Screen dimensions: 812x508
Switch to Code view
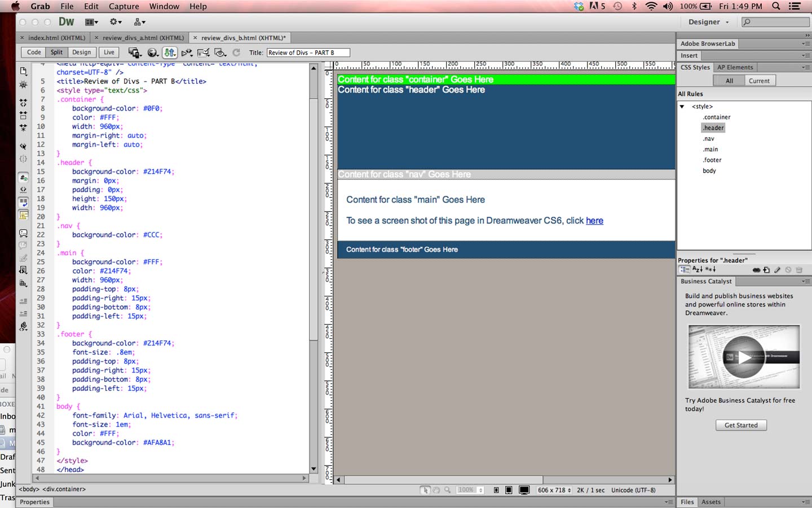point(34,52)
